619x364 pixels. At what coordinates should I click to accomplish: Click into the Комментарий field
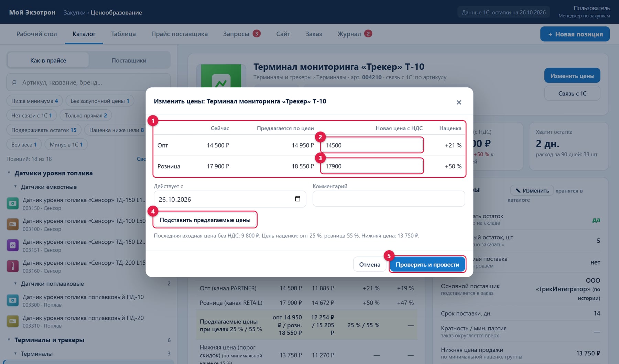pos(389,199)
